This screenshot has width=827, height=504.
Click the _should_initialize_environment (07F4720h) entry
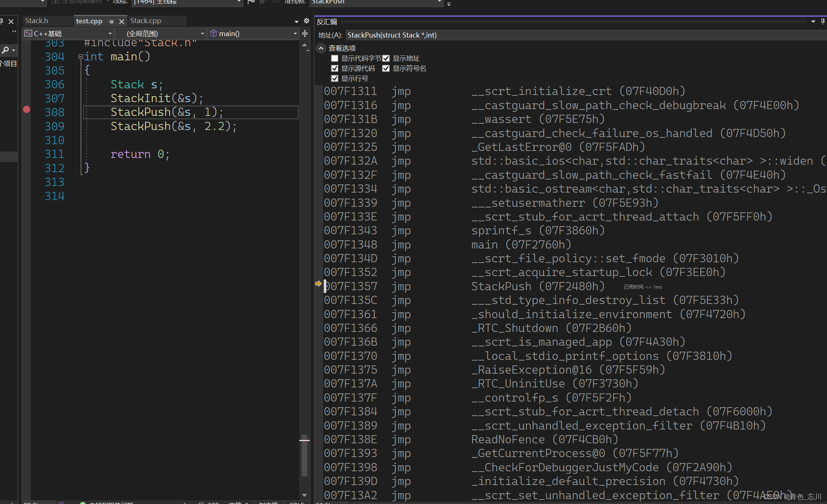tap(608, 314)
